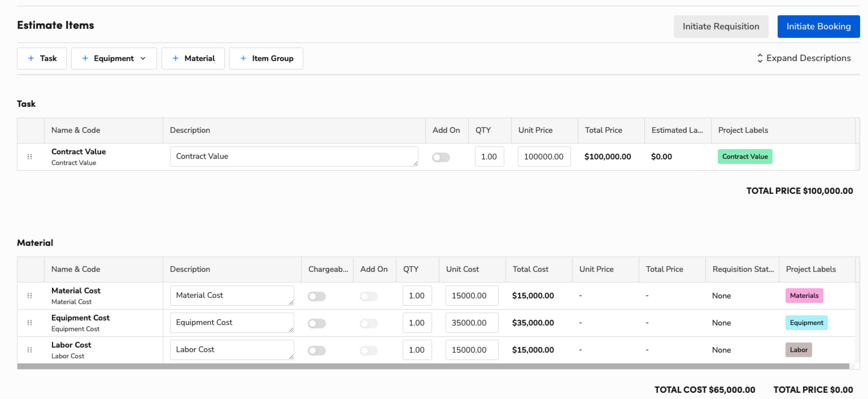Click the plus icon on Item Group button

243,58
